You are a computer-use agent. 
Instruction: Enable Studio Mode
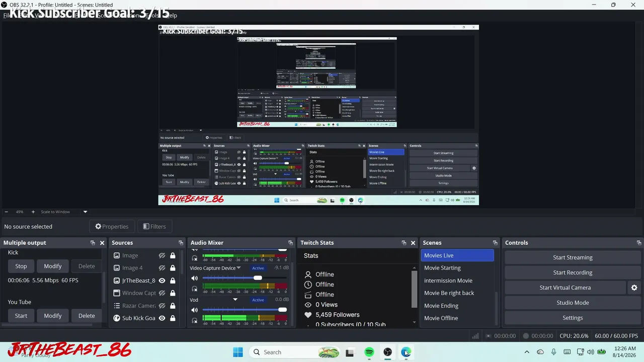573,303
